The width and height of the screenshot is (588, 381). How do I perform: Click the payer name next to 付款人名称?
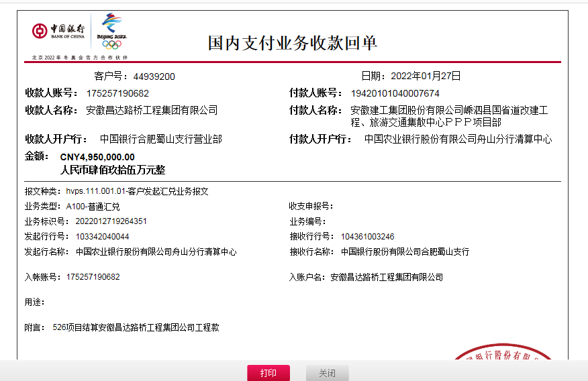[449, 116]
